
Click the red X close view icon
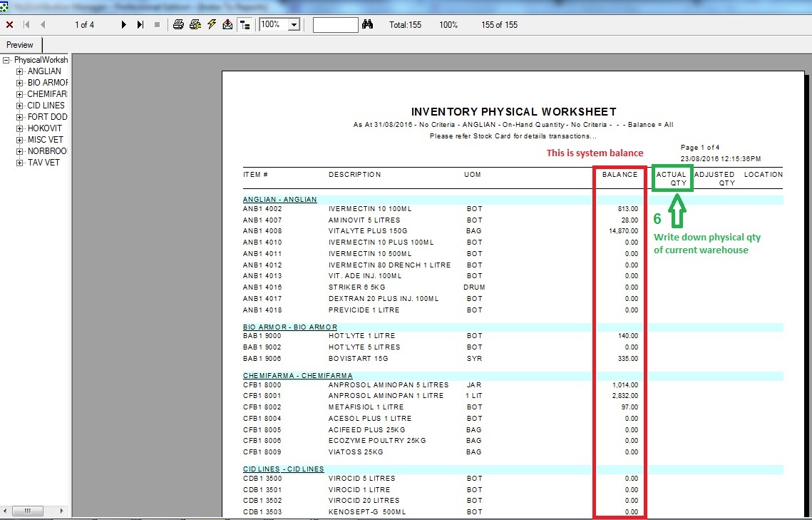(x=9, y=25)
